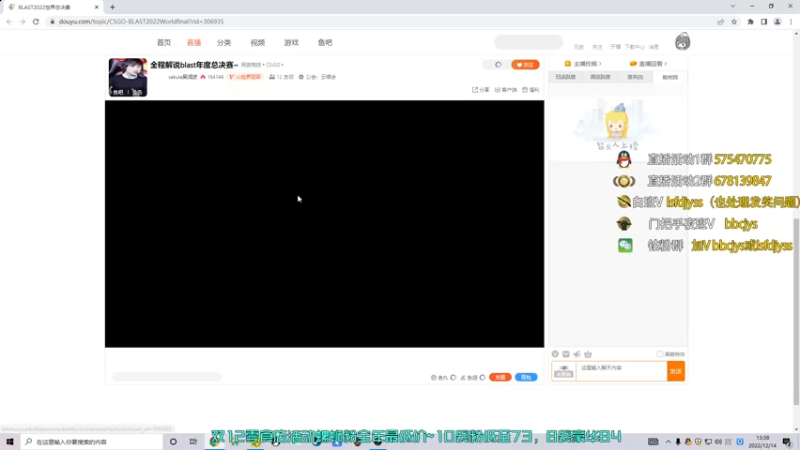Switch to fourth tab 粉丝团
The image size is (800, 450).
[x=670, y=77]
